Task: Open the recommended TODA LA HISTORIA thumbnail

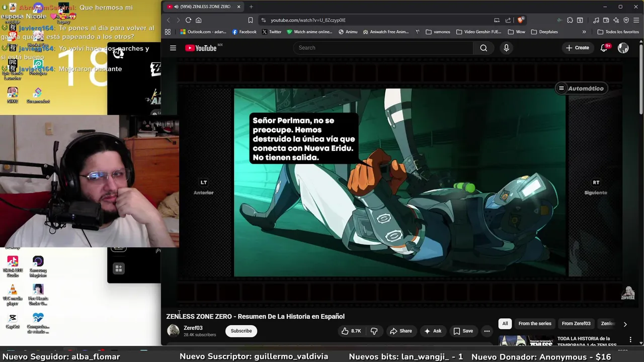Action: click(x=526, y=341)
